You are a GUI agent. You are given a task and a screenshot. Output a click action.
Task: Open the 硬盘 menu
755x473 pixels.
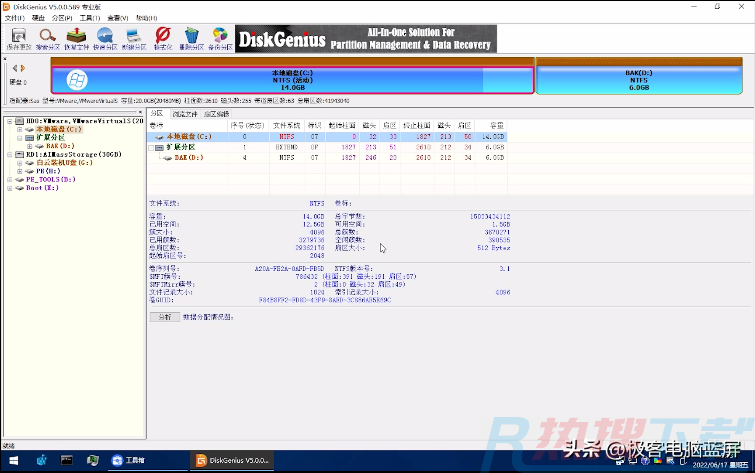(x=38, y=18)
